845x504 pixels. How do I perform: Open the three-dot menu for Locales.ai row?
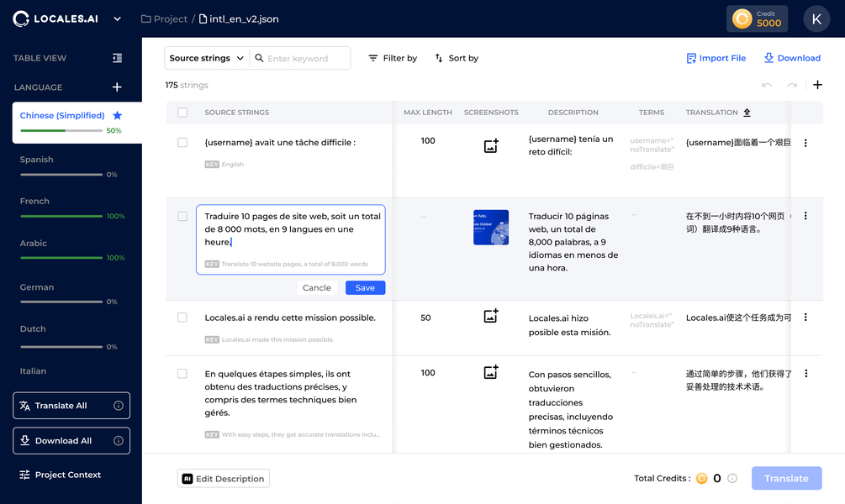tap(805, 318)
